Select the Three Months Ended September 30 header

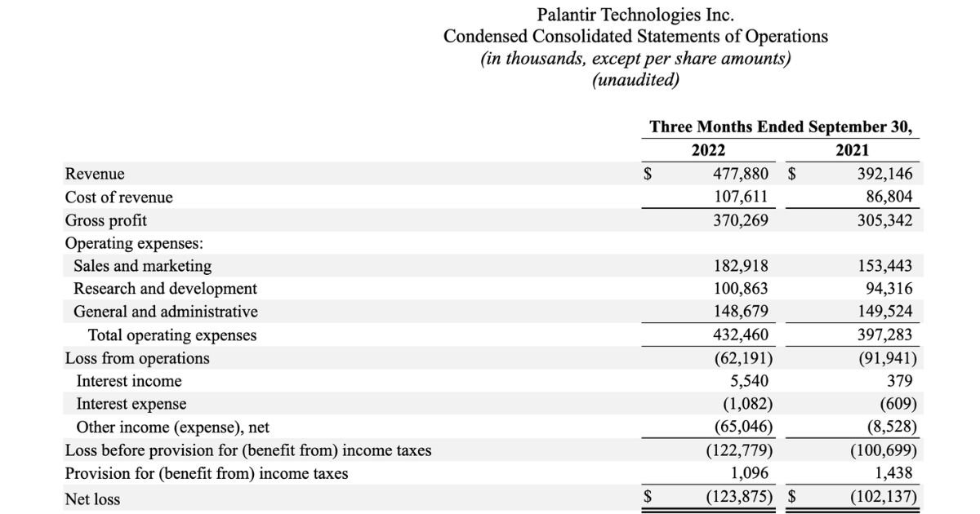pos(781,127)
